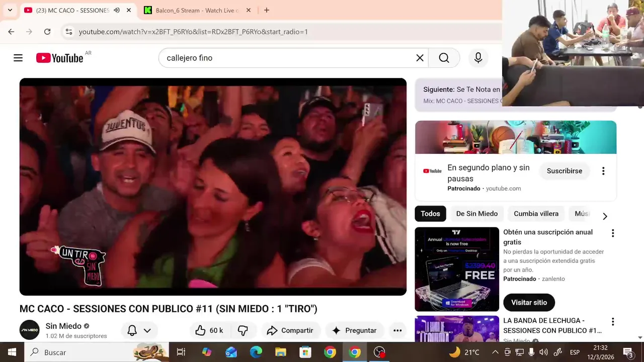Screen dimensions: 644x362
Task: Select the 'Cumbia villera' chip
Action: pos(536,214)
